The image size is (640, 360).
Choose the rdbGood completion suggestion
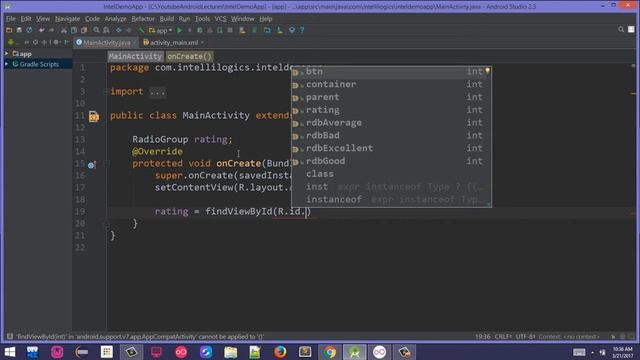(391, 161)
